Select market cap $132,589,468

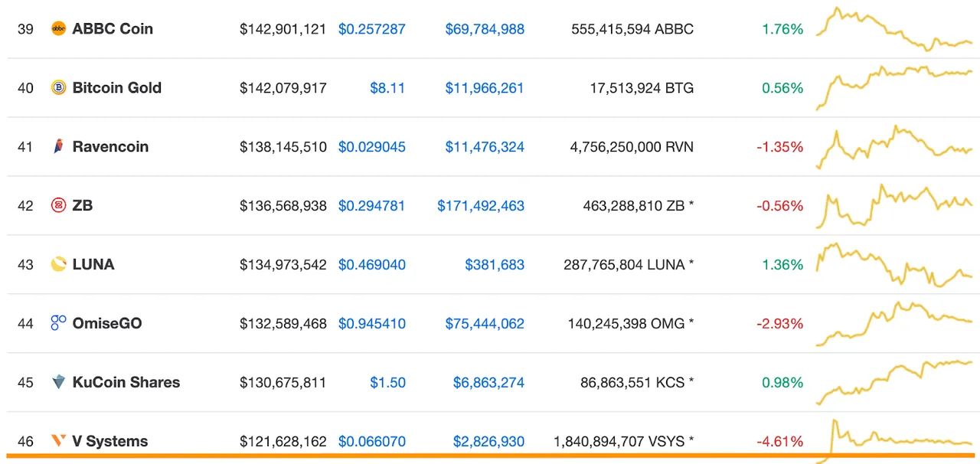click(283, 324)
